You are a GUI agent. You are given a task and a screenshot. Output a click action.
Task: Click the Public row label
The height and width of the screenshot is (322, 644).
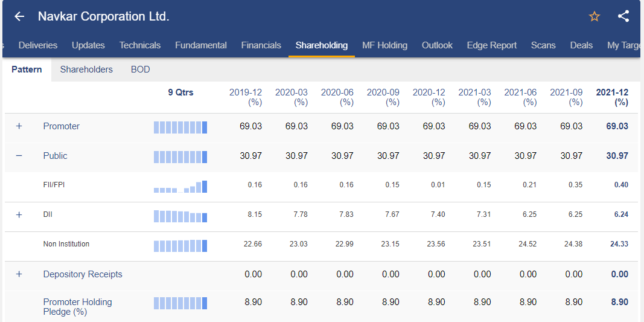click(x=55, y=156)
